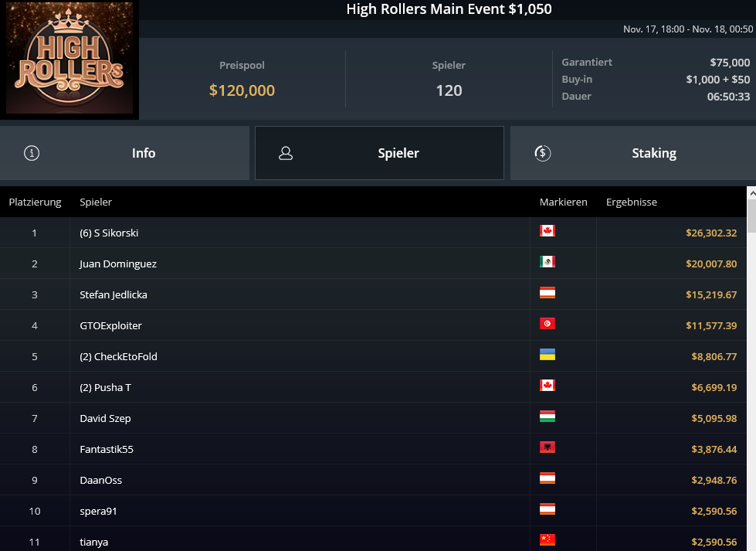The image size is (756, 551).
Task: Click Mexico flag for Juan Dominguez
Action: click(x=548, y=261)
